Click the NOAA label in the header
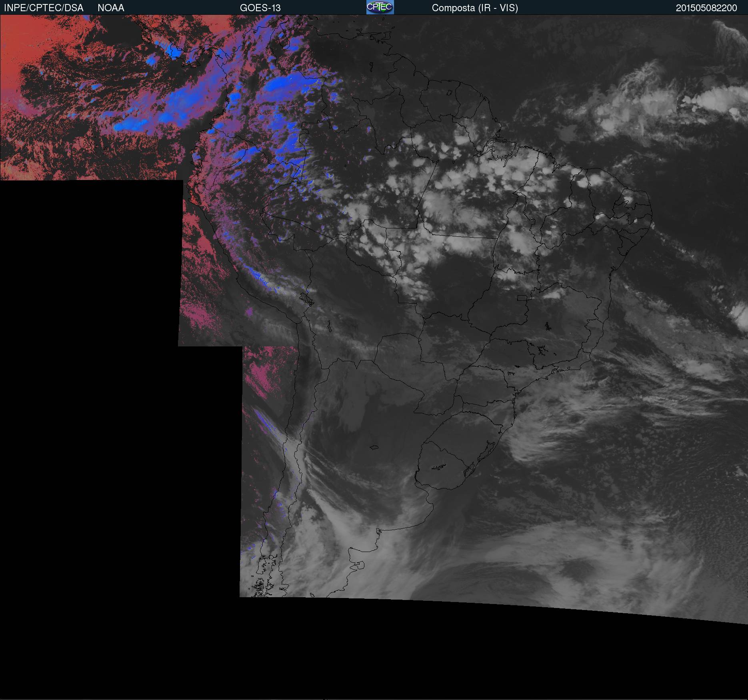748x700 pixels. 111,8
